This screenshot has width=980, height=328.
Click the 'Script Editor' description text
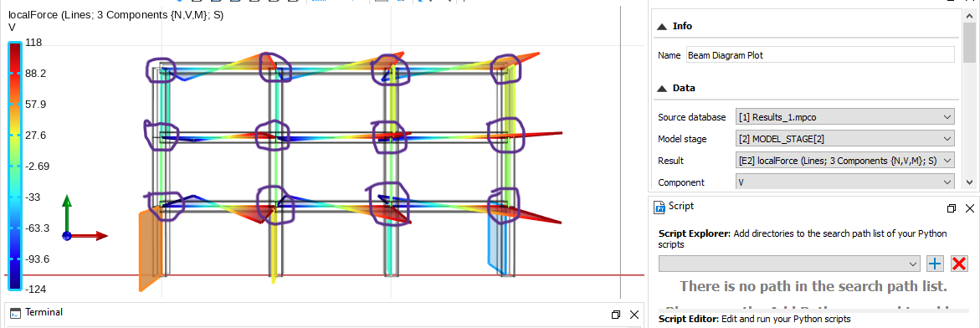(x=754, y=319)
